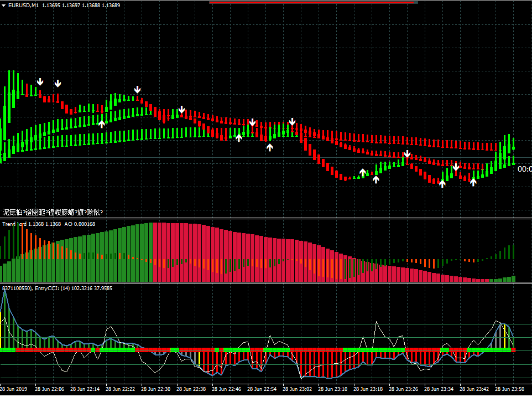This screenshot has width=532, height=397.
Task: Click the garbled Chinese text label
Action: [53, 212]
